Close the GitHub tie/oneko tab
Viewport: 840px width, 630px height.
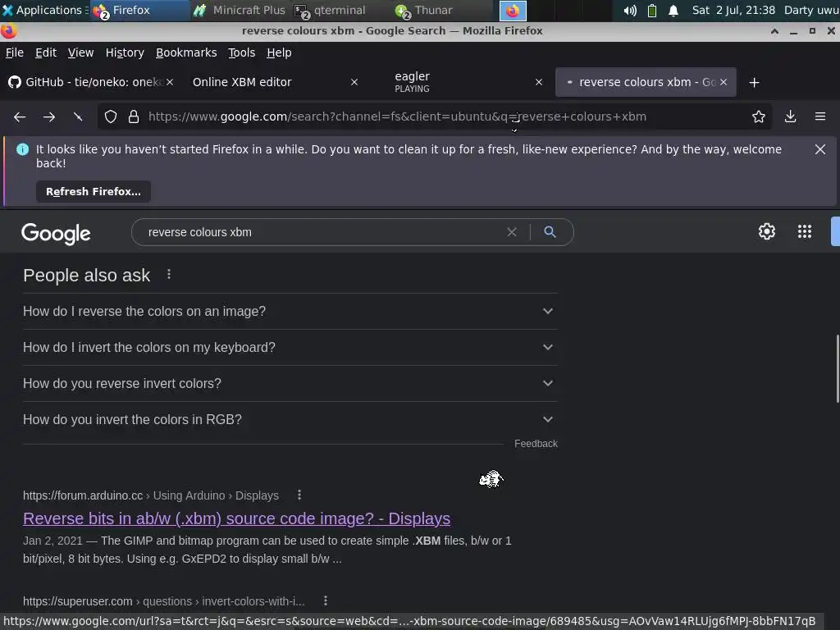click(169, 82)
